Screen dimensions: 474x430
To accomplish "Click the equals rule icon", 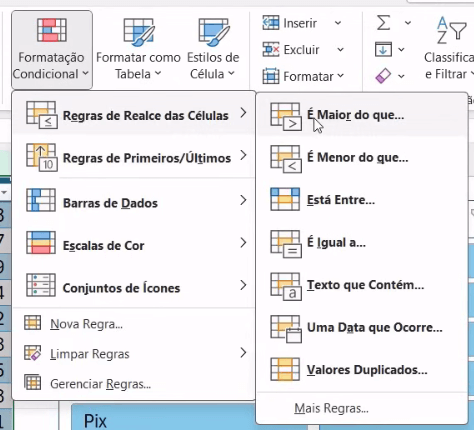I will (286, 244).
